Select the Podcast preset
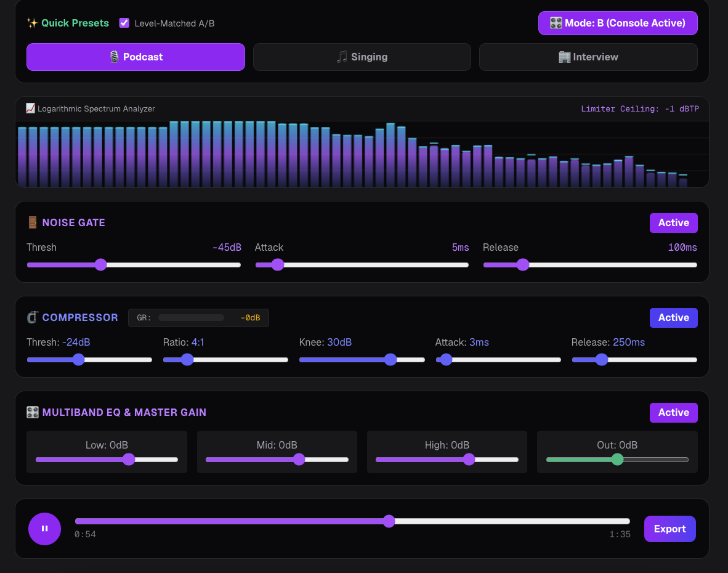This screenshot has height=573, width=728. pos(135,57)
